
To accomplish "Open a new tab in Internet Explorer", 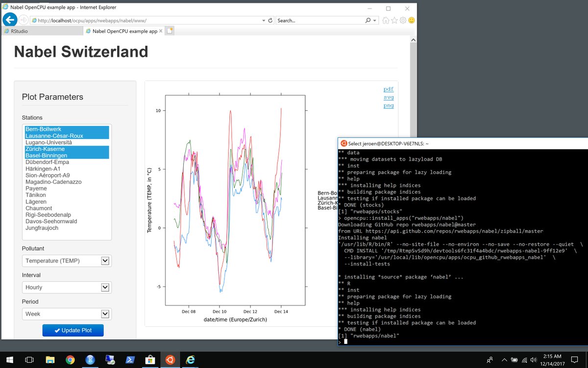I will click(170, 31).
